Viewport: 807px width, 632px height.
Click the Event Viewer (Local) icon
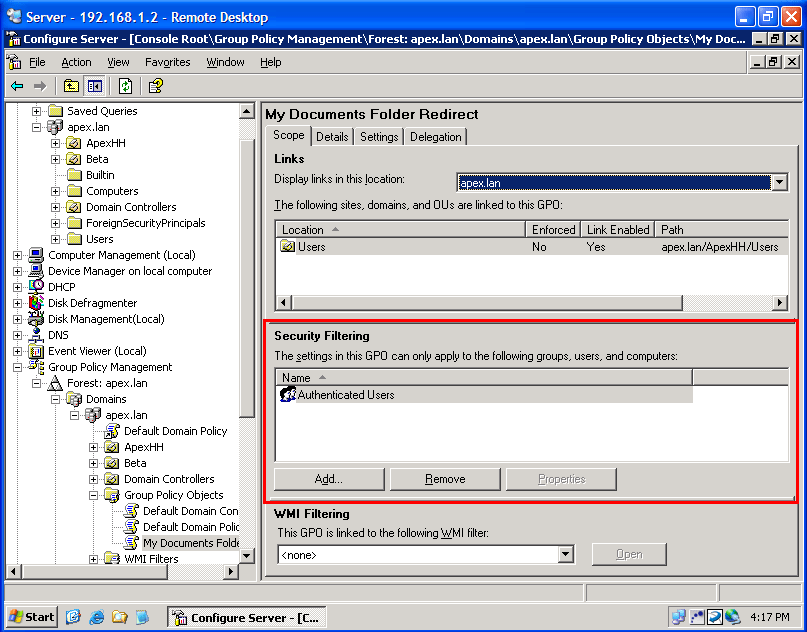(36, 351)
